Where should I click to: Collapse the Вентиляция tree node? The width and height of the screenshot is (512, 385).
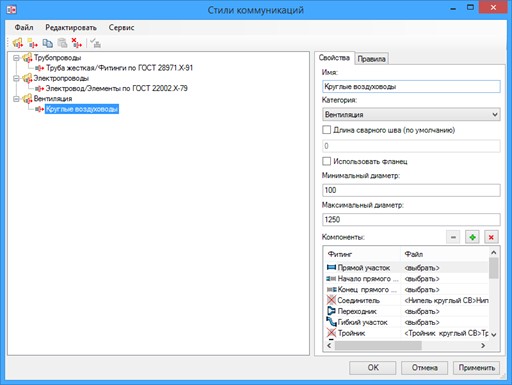16,99
